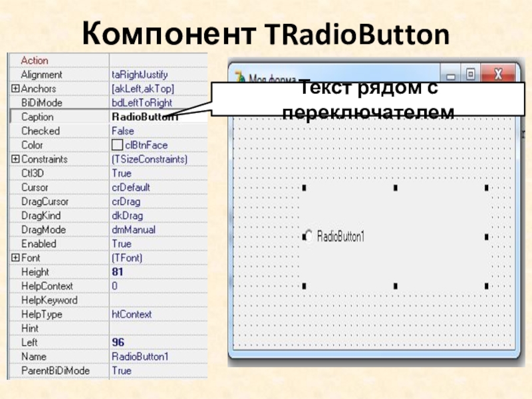Click the Ctl3D value True
Image resolution: width=532 pixels, height=399 pixels.
[122, 174]
